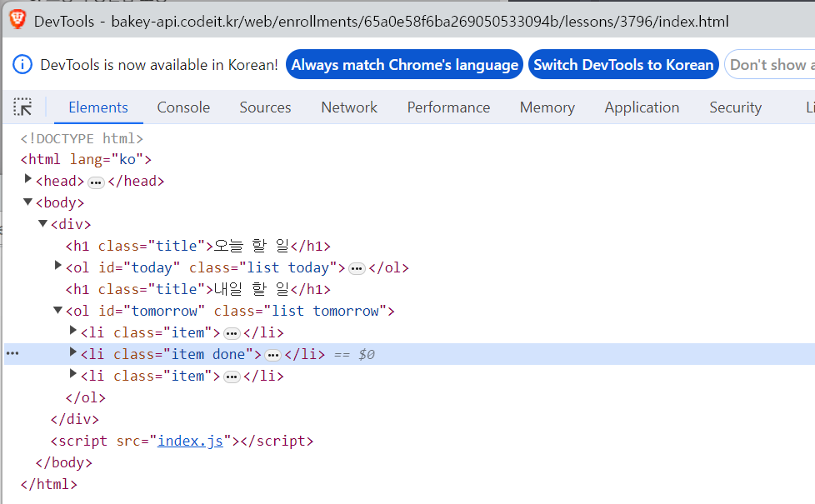Select the <!DOCTYPE html> line
815x504 pixels.
click(82, 138)
